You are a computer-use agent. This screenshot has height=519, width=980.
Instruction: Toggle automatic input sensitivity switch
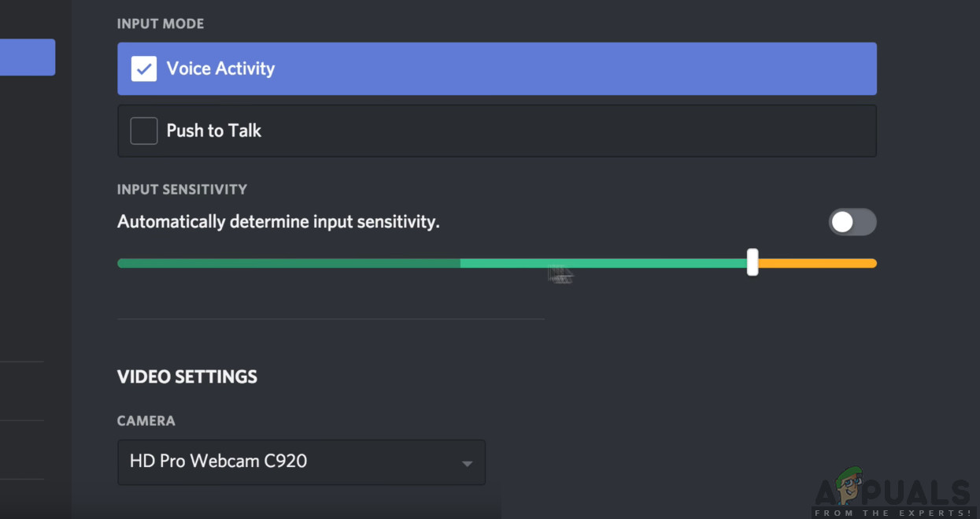(852, 222)
